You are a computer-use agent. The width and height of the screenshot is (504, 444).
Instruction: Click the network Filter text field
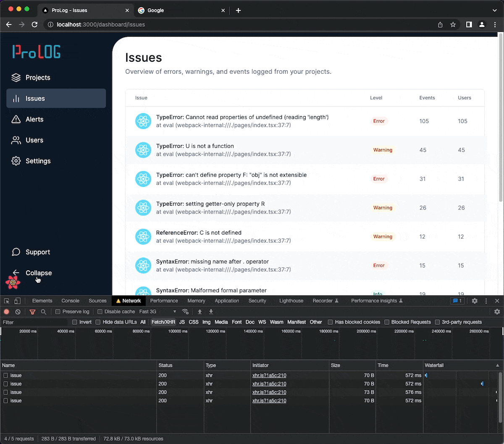click(34, 322)
